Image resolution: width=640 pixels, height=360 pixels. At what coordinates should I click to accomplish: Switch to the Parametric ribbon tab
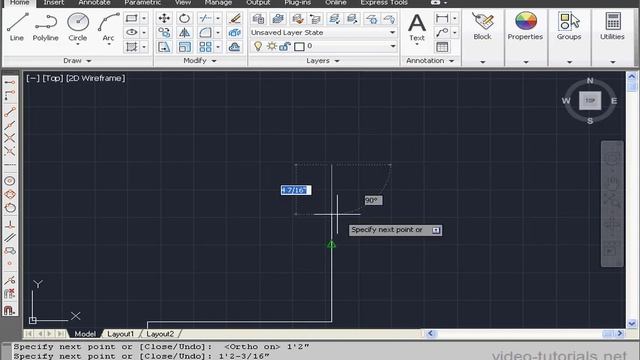tap(142, 2)
